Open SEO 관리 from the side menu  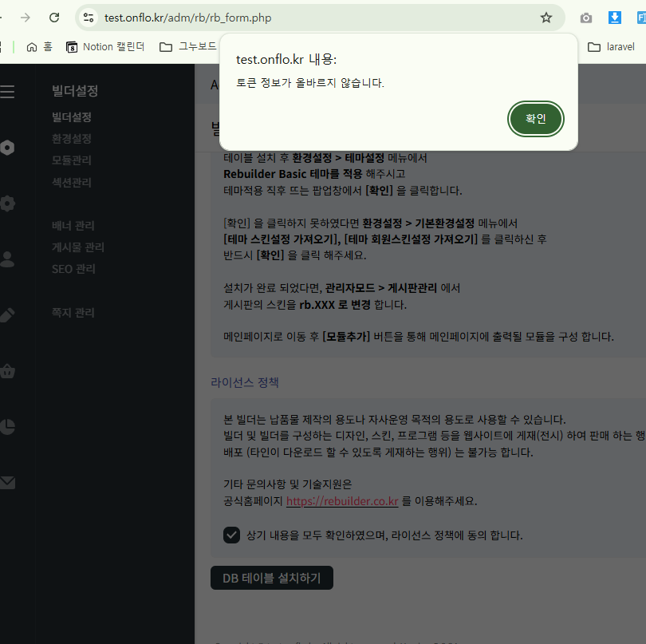(73, 269)
